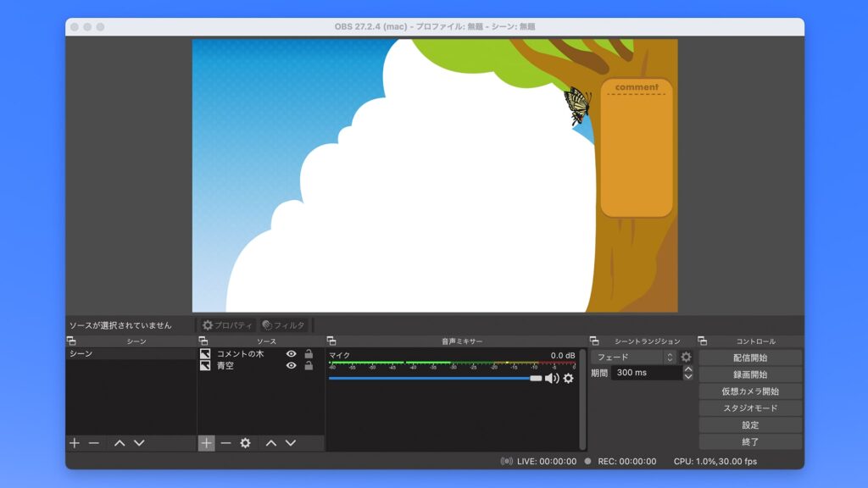The height and width of the screenshot is (488, 868).
Task: Move source up with the up arrow icon
Action: click(x=271, y=442)
